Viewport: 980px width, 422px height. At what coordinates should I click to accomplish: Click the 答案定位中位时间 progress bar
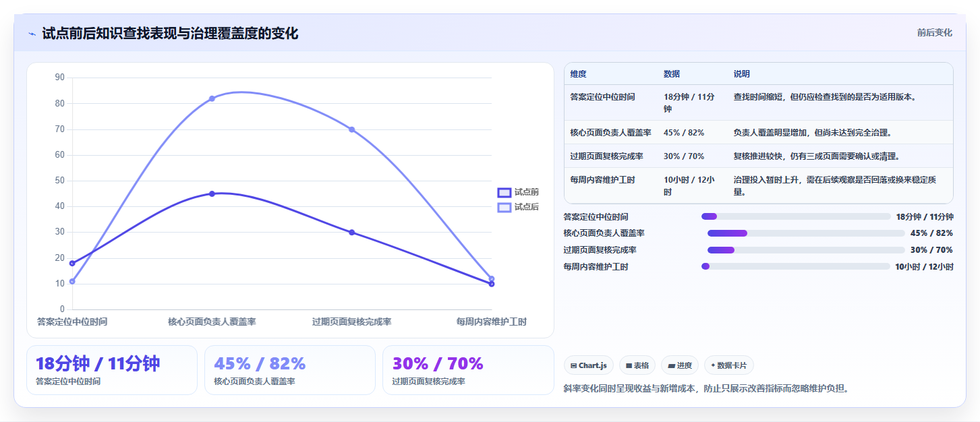(x=796, y=216)
